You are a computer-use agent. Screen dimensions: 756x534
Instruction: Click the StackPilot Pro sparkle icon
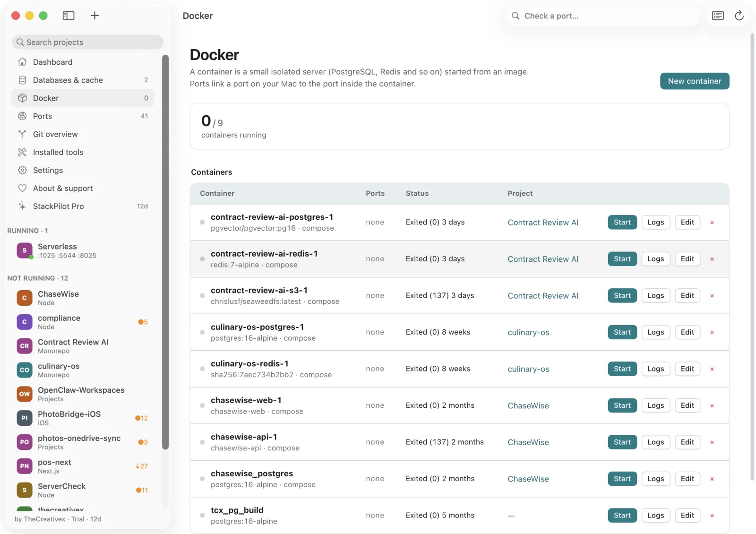coord(22,206)
